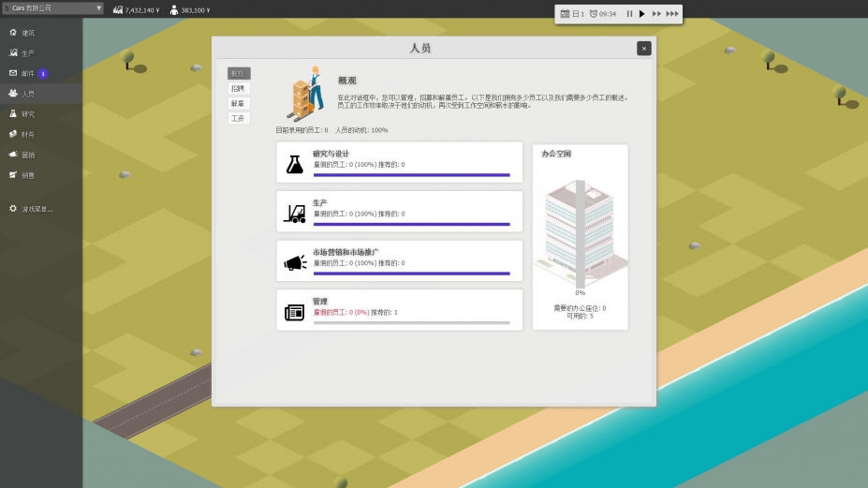Open the 财务 finance sidebar icon
This screenshot has height=488, width=868.
point(13,134)
